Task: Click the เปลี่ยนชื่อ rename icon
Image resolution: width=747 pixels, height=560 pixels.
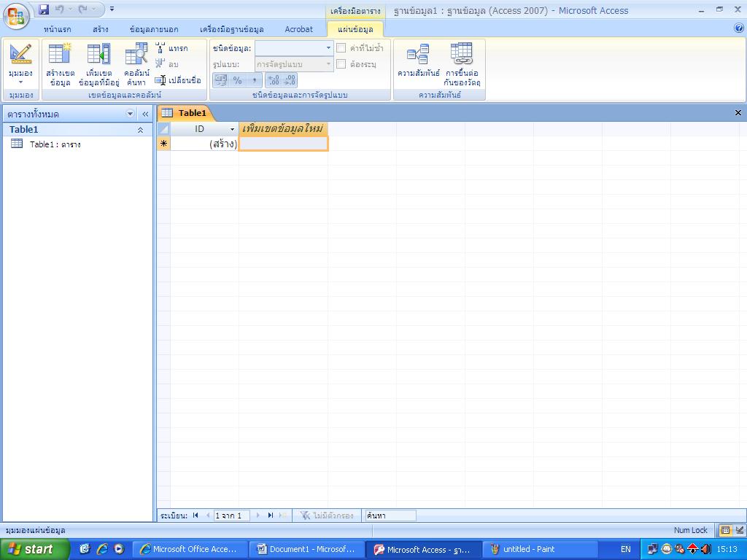Action: point(160,80)
